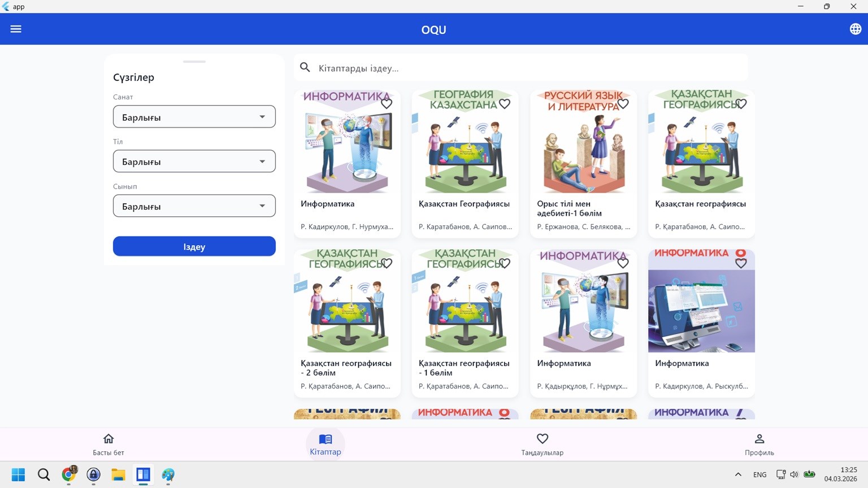Expand the Санат dropdown
The height and width of the screenshot is (488, 868).
(194, 117)
